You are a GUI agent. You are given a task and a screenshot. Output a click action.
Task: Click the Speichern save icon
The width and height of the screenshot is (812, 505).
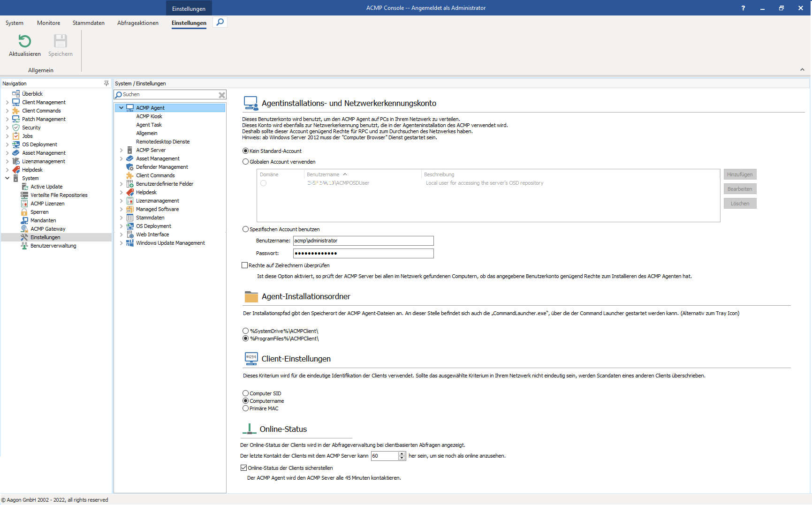coord(60,41)
